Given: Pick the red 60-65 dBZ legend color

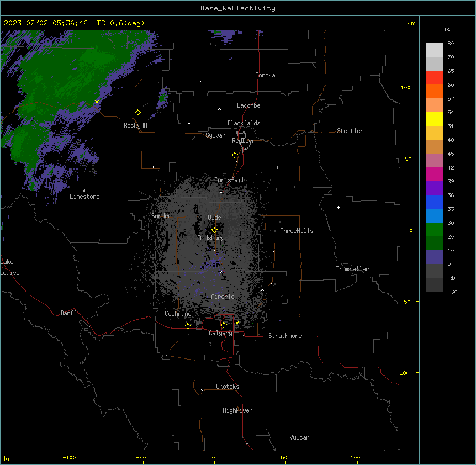Looking at the screenshot, I should (434, 77).
